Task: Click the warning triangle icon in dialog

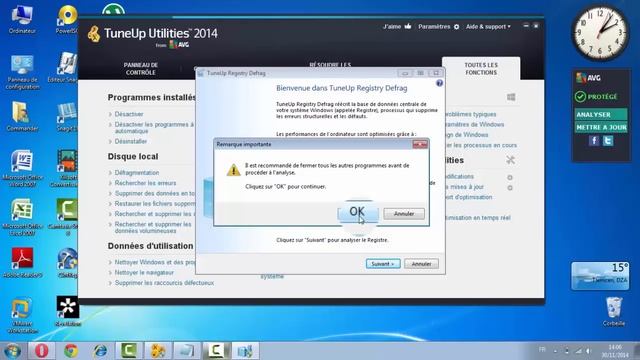Action: pyautogui.click(x=233, y=170)
